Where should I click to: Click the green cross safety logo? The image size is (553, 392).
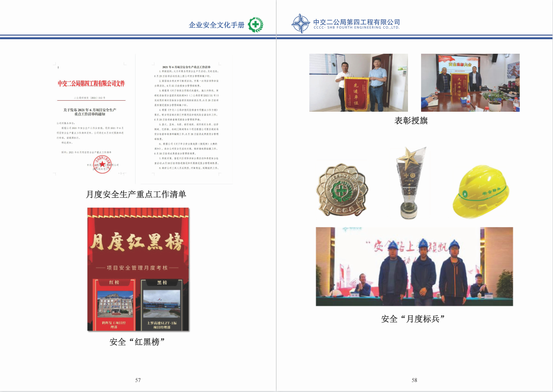(256, 25)
